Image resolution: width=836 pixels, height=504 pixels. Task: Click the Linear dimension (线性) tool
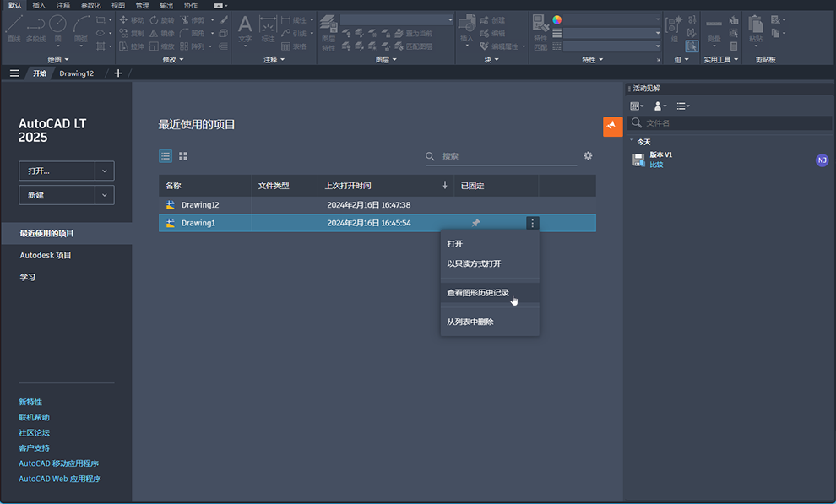coord(294,19)
